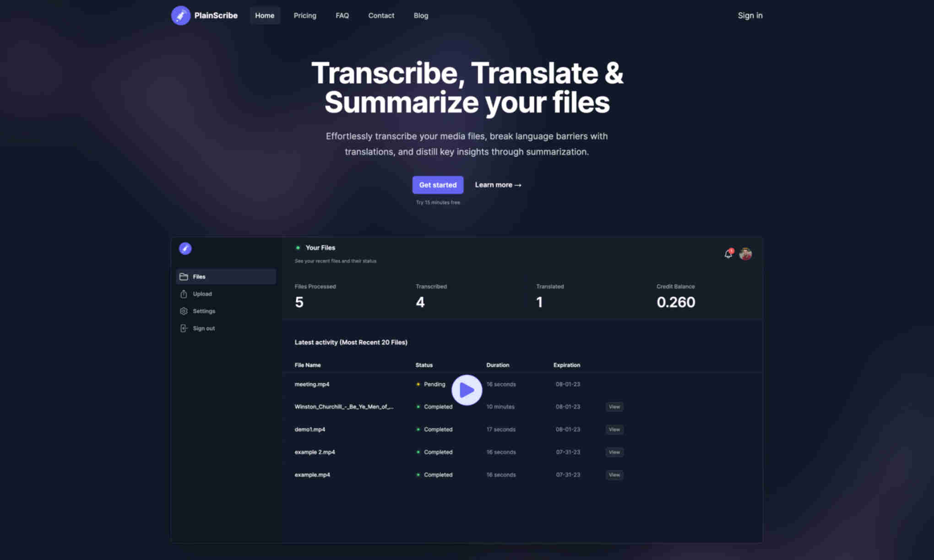
Task: Click the File Name column header
Action: pyautogui.click(x=308, y=365)
